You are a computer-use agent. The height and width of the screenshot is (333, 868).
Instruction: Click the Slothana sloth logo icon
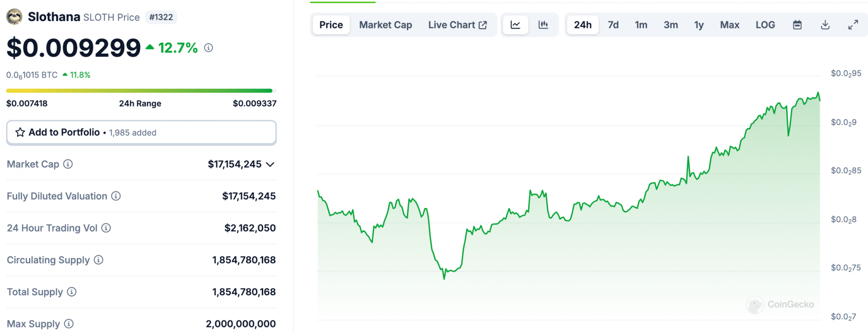[14, 17]
